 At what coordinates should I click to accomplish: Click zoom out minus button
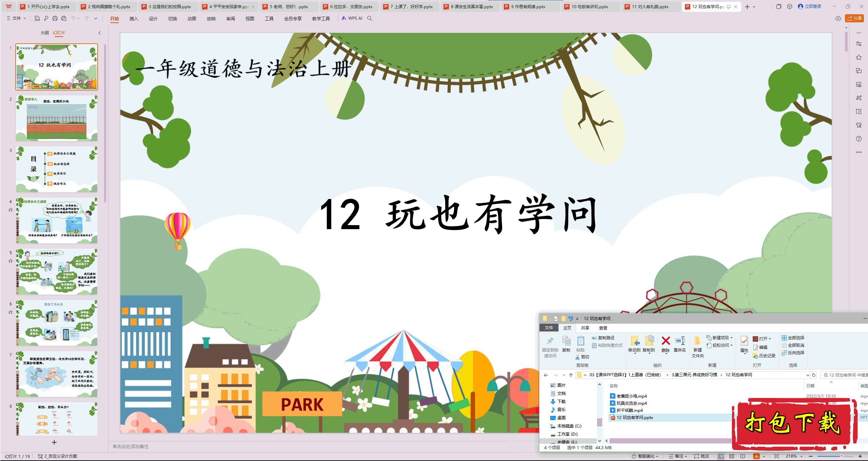[x=811, y=456]
